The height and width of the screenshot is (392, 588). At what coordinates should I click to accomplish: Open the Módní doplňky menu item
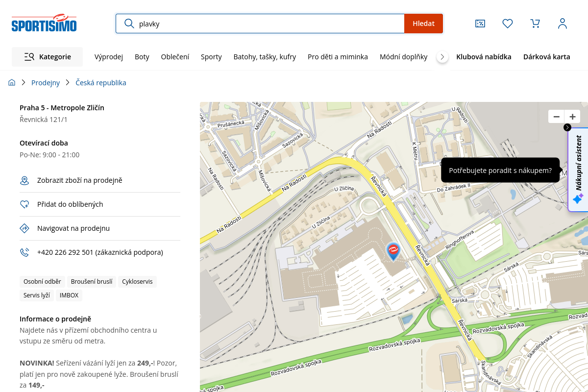pos(404,57)
